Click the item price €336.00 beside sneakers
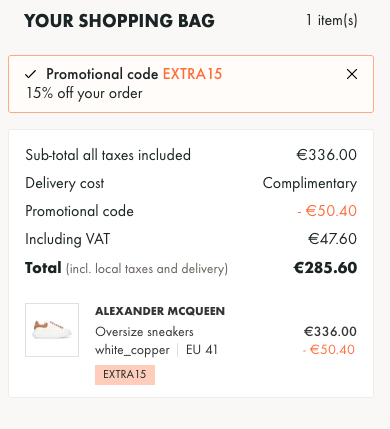Image resolution: width=390 pixels, height=429 pixels. (x=330, y=331)
